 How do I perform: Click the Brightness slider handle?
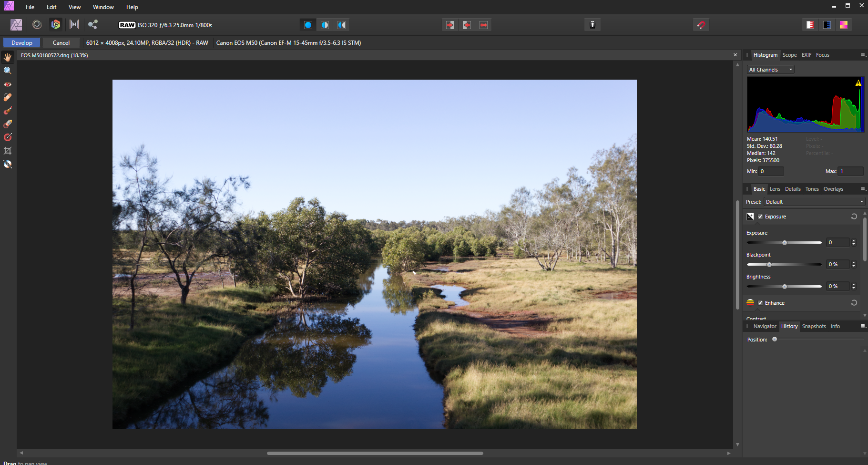(785, 287)
